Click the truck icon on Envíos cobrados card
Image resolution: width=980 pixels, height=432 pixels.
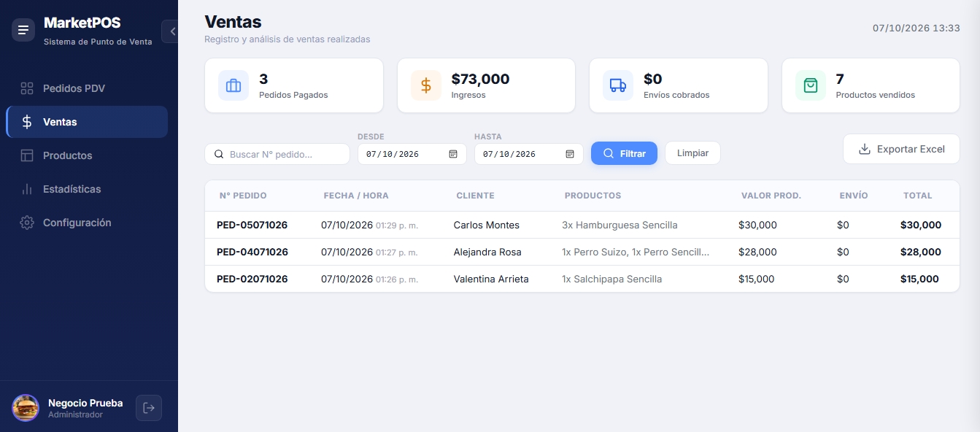pyautogui.click(x=618, y=85)
